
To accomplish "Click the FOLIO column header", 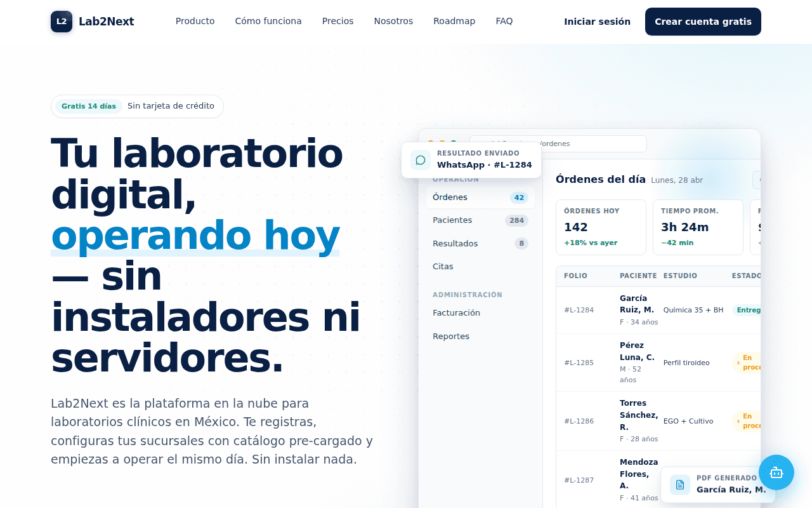I will (x=576, y=276).
